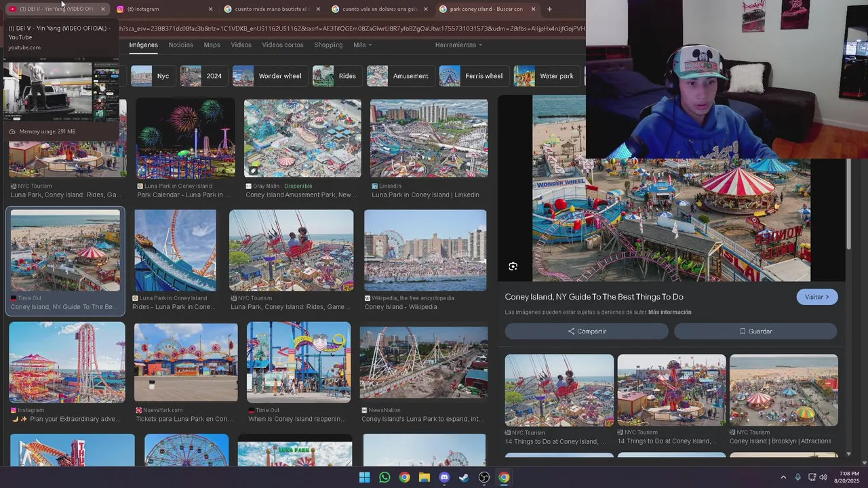Screen dimensions: 868x488
Task: Close the Instagram tab
Action: coord(210,9)
